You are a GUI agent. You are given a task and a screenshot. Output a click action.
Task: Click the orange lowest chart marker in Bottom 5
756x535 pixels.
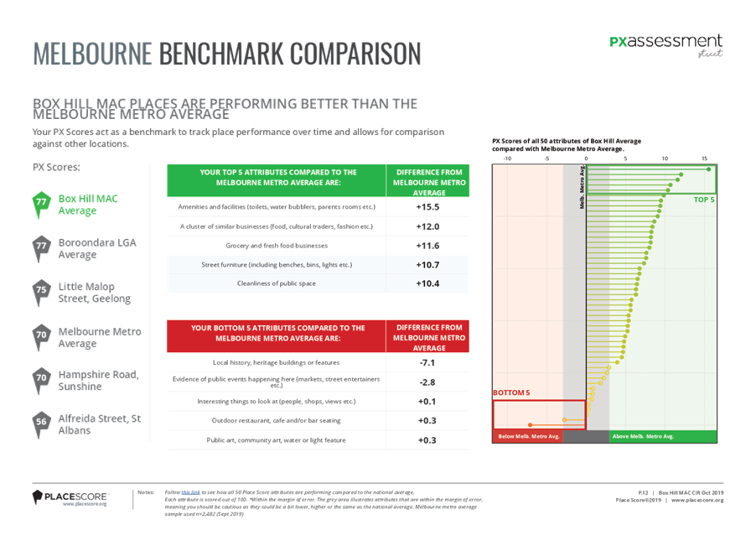531,425
